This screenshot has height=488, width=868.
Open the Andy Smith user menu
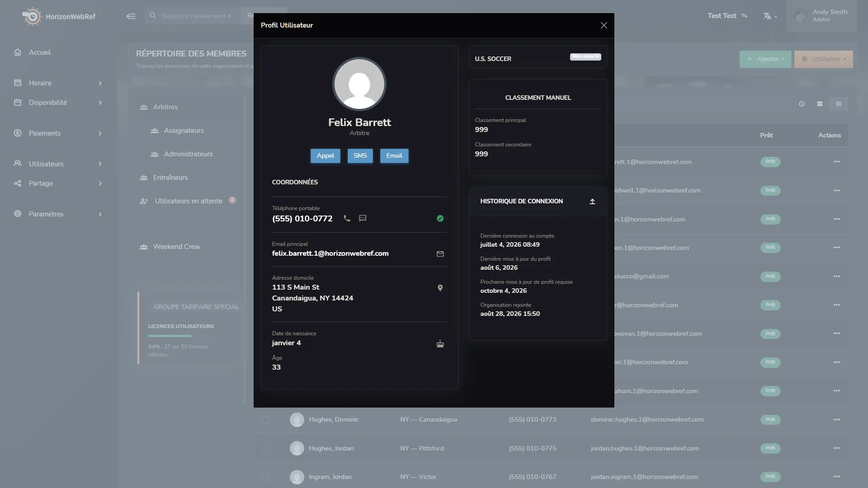pyautogui.click(x=821, y=16)
